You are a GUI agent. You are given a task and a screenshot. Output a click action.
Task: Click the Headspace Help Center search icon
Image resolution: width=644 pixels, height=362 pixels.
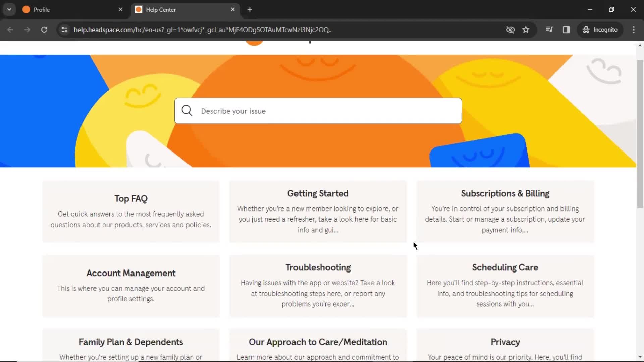tap(186, 111)
